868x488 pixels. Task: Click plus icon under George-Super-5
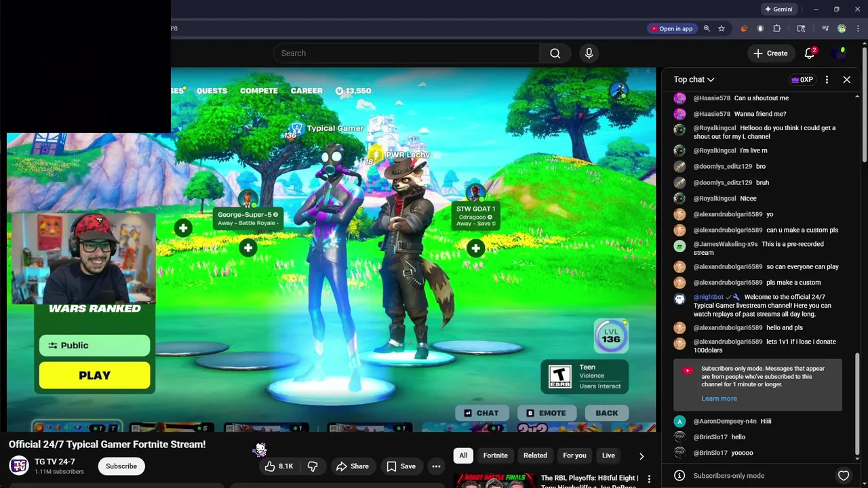[248, 248]
